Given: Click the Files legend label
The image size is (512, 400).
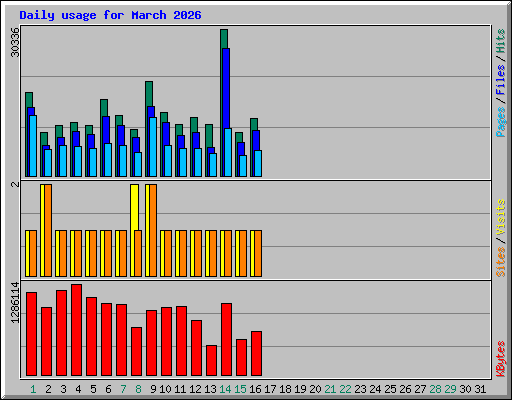Looking at the screenshot, I should [500, 80].
